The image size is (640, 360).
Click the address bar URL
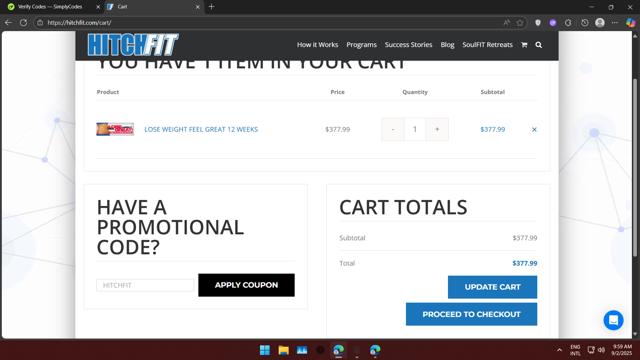pos(79,23)
